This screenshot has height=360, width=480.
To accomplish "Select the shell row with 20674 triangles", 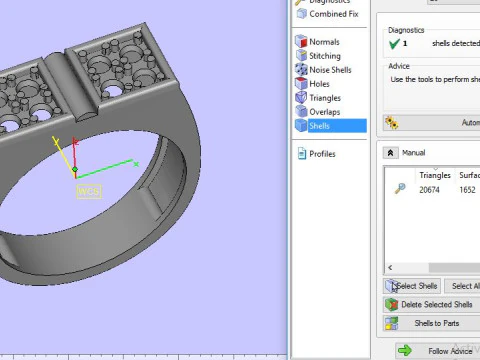I will point(432,190).
